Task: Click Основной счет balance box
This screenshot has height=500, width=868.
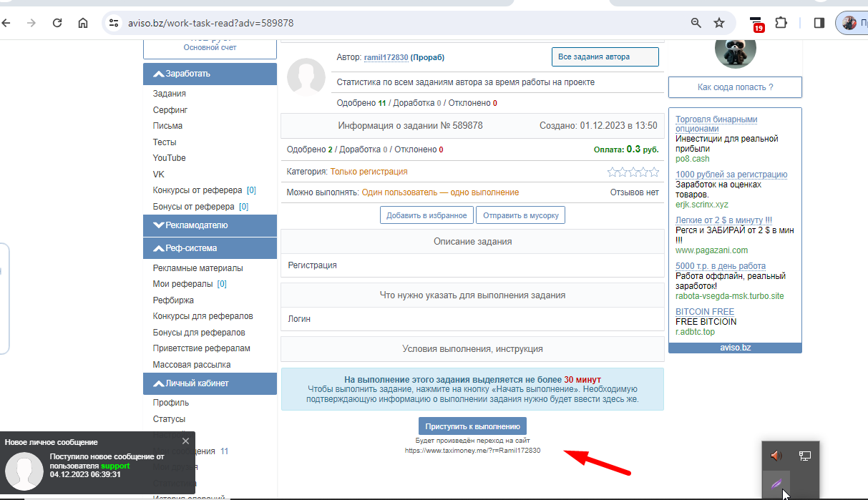Action: (x=210, y=48)
